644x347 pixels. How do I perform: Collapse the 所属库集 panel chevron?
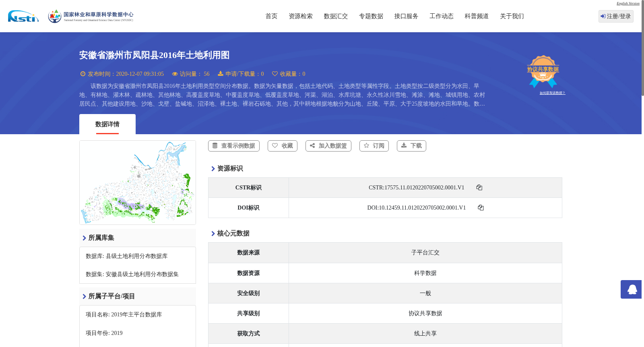[x=84, y=238]
